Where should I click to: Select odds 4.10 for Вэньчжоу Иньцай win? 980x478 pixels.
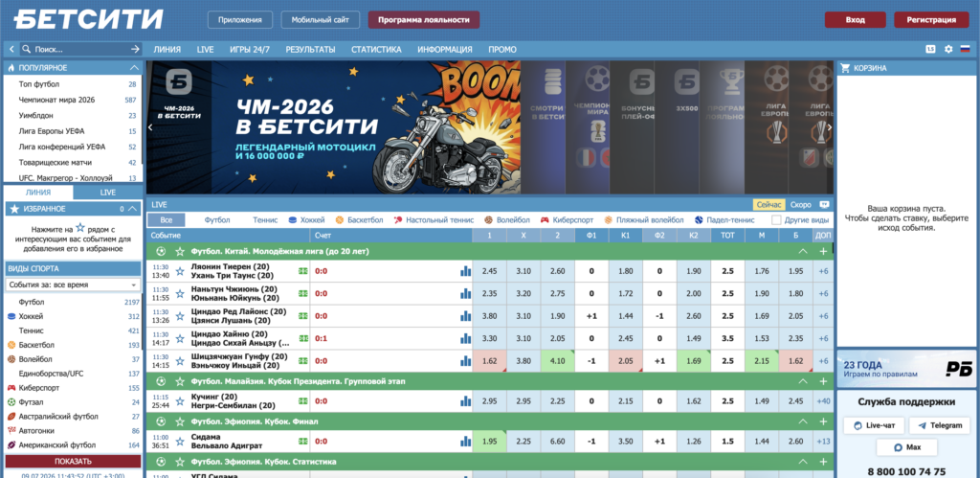tap(558, 361)
